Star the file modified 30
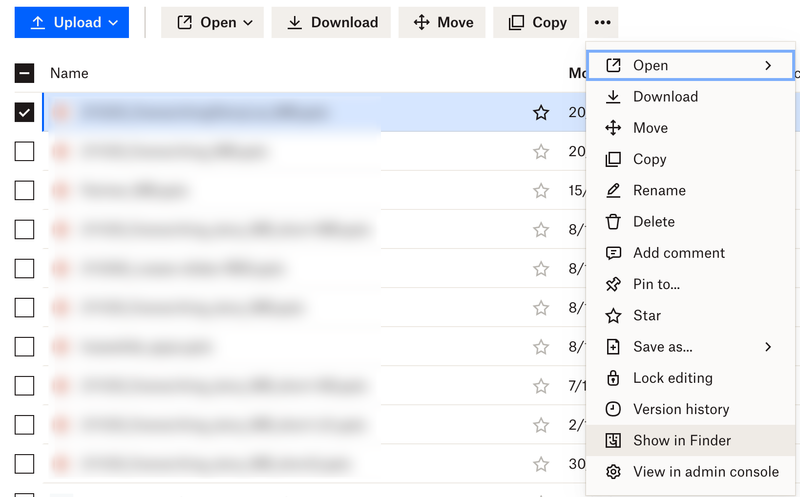The width and height of the screenshot is (800, 497). [541, 464]
